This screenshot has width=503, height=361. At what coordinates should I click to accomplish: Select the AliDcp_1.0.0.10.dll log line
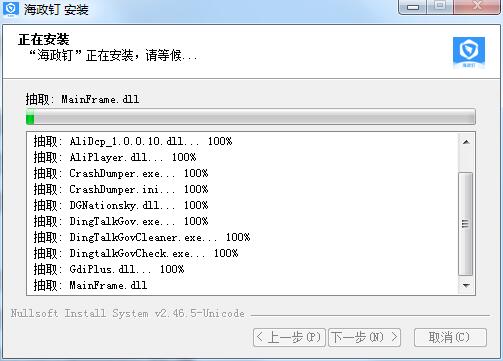(x=133, y=141)
